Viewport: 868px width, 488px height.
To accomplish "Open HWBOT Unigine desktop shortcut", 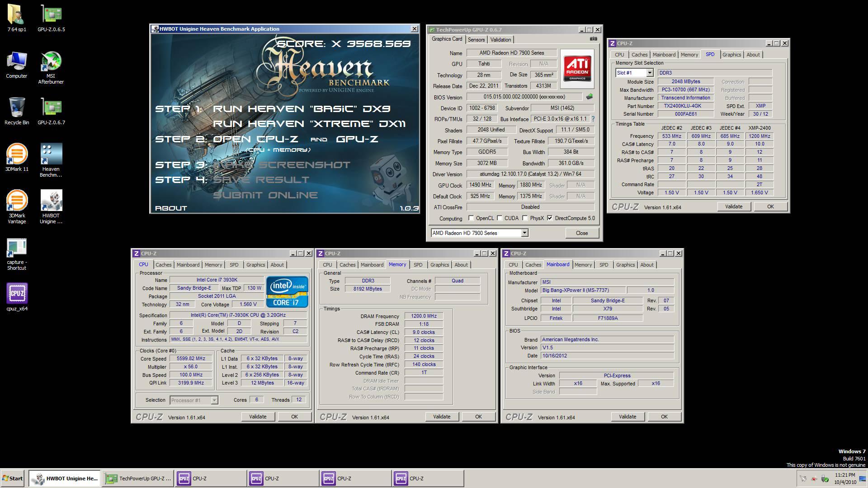I will [x=51, y=207].
